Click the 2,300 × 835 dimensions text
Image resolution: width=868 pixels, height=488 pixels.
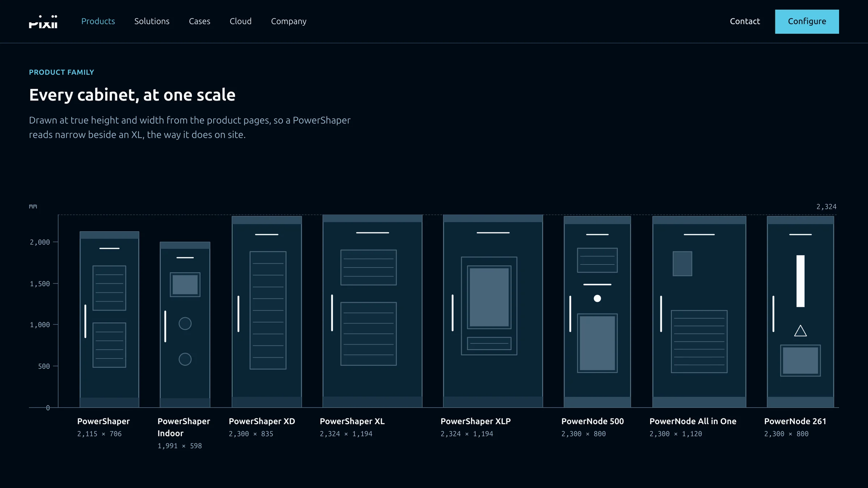coord(251,434)
